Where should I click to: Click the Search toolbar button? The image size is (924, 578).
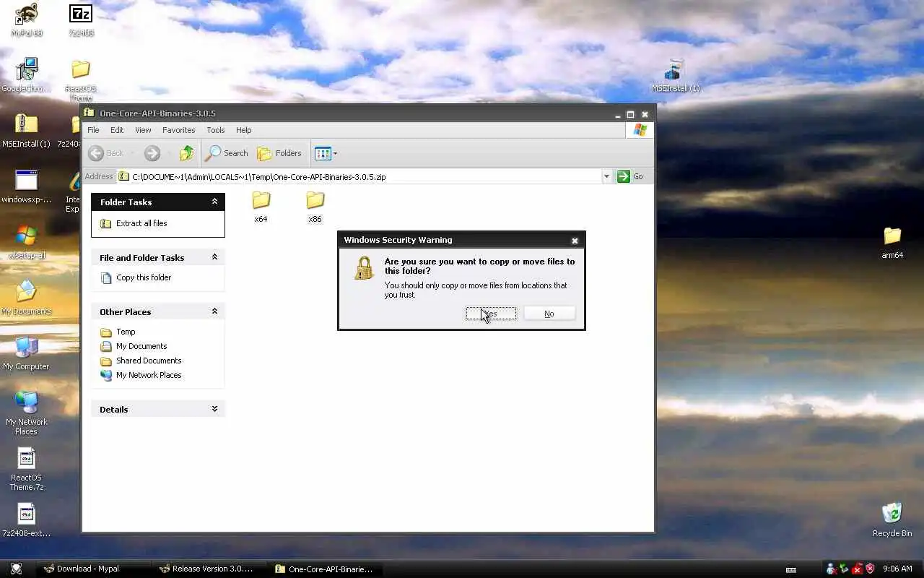point(227,153)
